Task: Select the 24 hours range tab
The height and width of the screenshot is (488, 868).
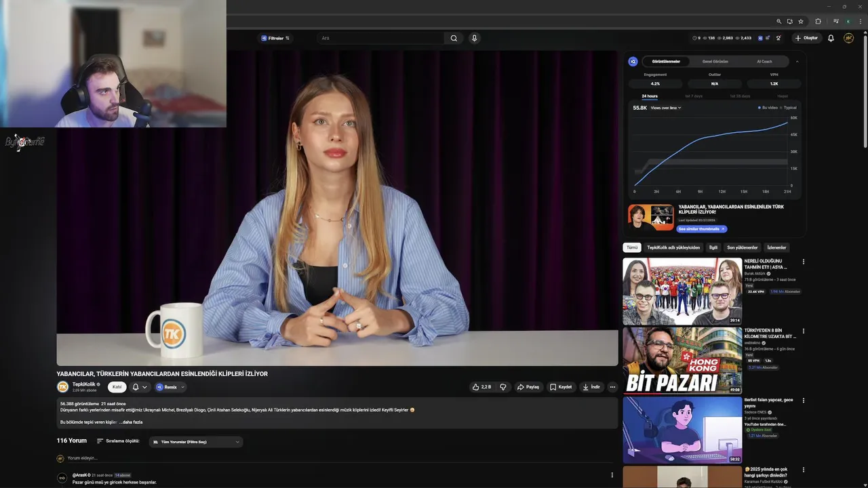Action: 650,96
